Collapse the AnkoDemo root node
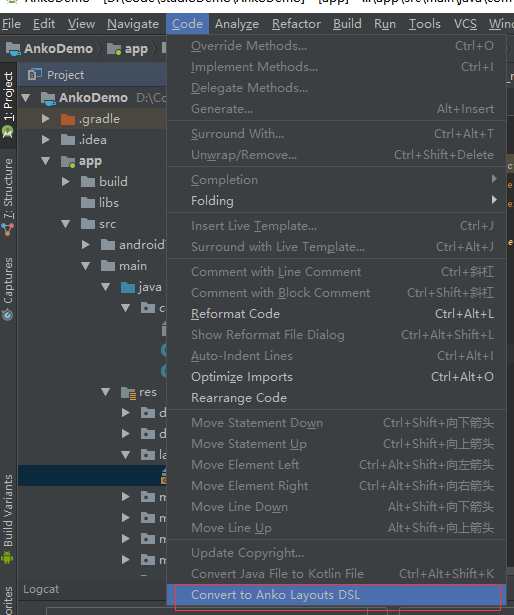 [26, 98]
